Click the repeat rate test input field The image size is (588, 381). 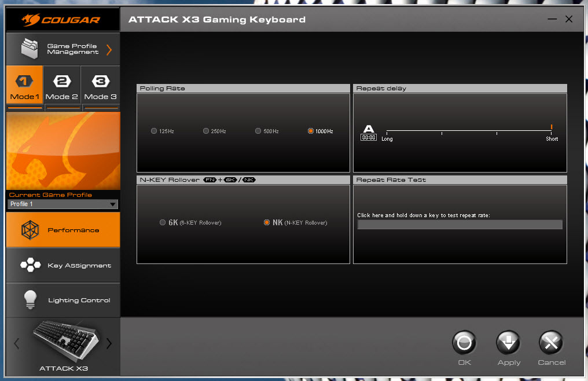click(460, 225)
